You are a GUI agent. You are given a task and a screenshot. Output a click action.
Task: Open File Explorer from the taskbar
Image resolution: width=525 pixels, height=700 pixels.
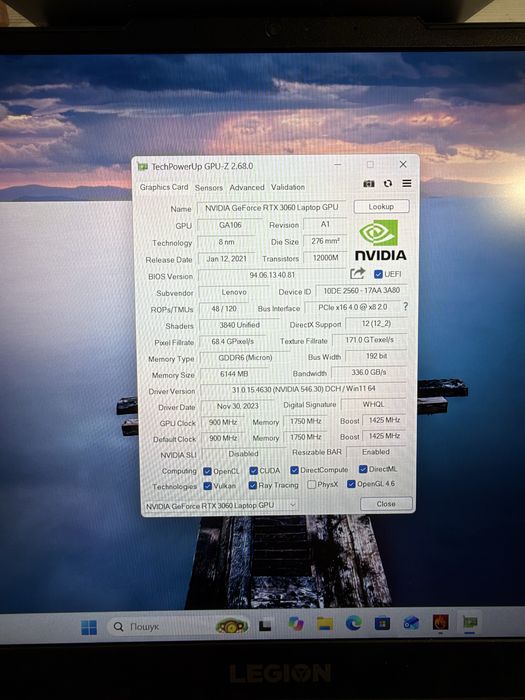coord(325,624)
